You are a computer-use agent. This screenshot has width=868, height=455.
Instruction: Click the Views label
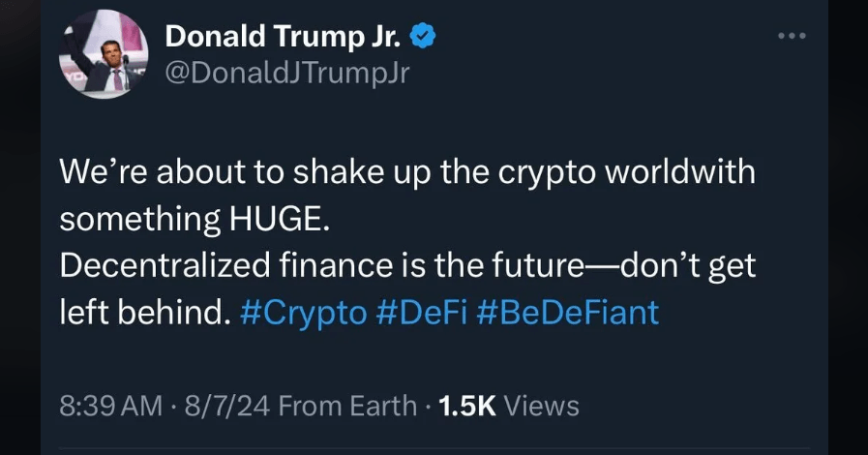(x=542, y=406)
